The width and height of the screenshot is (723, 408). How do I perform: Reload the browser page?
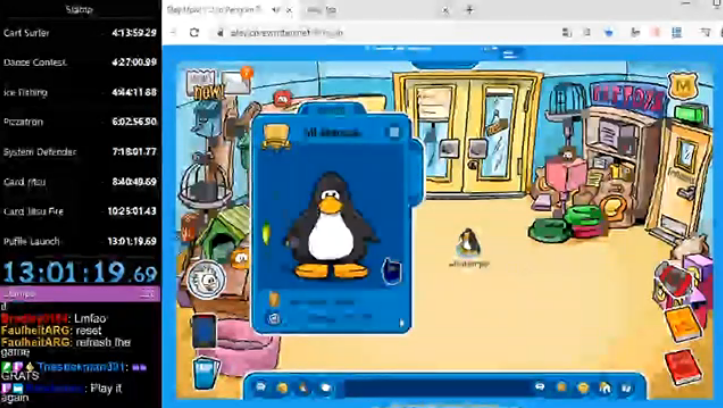[x=194, y=32]
